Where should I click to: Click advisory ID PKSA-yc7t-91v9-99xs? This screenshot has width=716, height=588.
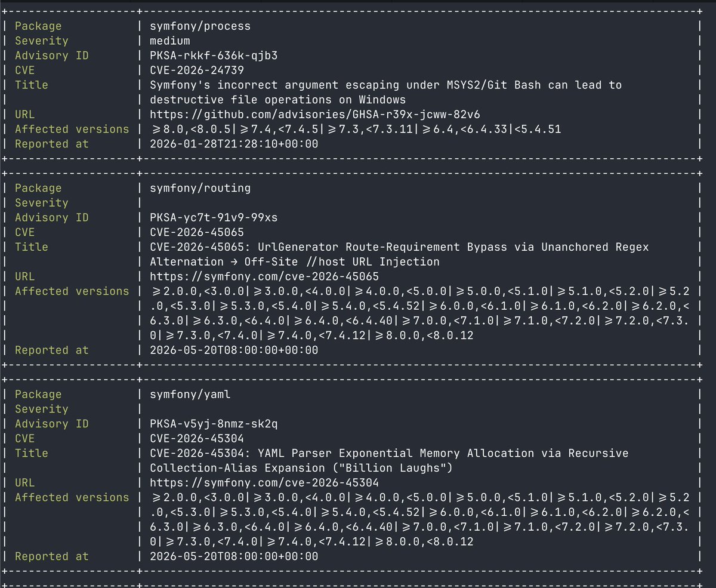point(213,217)
